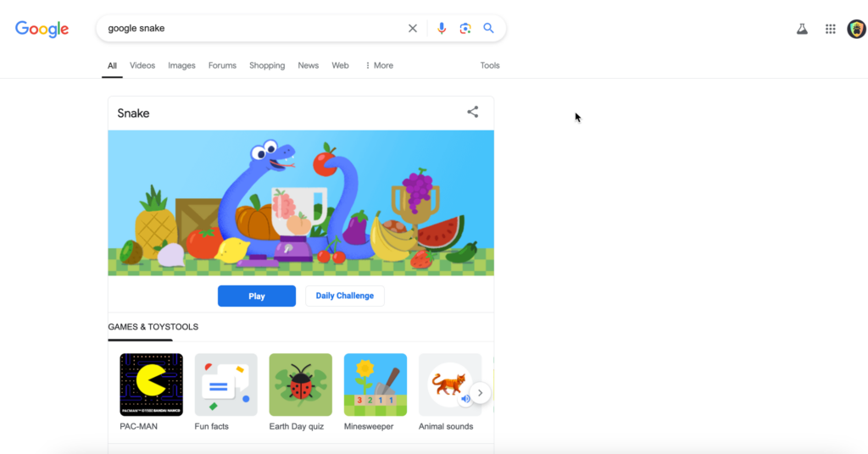Start voice search with microphone icon
Screen dimensions: 868x454
[x=441, y=28]
